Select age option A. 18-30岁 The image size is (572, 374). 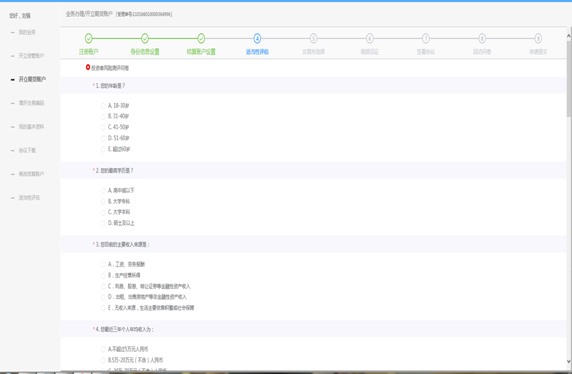click(103, 106)
